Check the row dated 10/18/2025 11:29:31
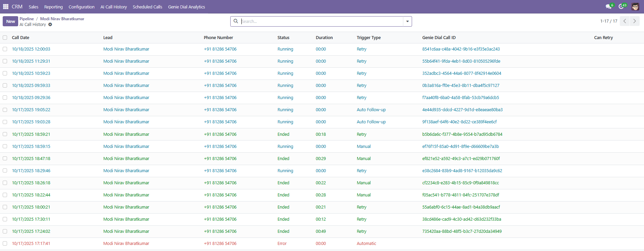This screenshot has height=251, width=644. 5,61
